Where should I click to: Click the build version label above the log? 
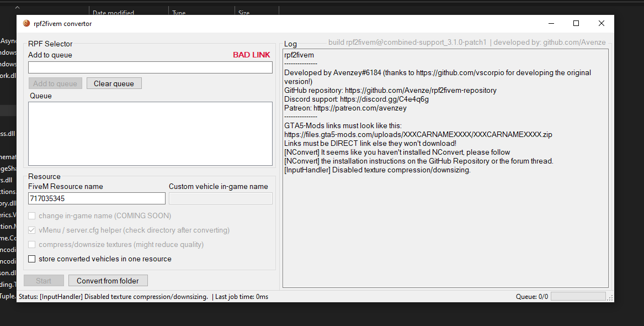click(407, 43)
